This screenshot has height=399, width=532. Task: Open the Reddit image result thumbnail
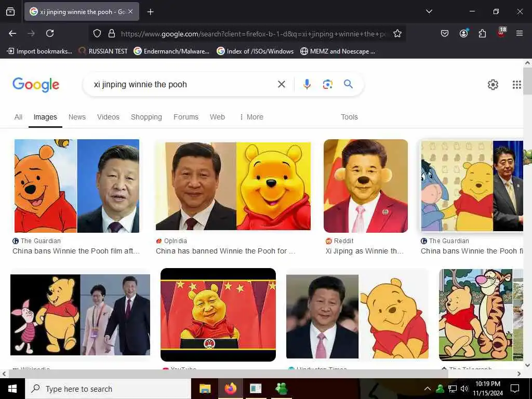[366, 186]
